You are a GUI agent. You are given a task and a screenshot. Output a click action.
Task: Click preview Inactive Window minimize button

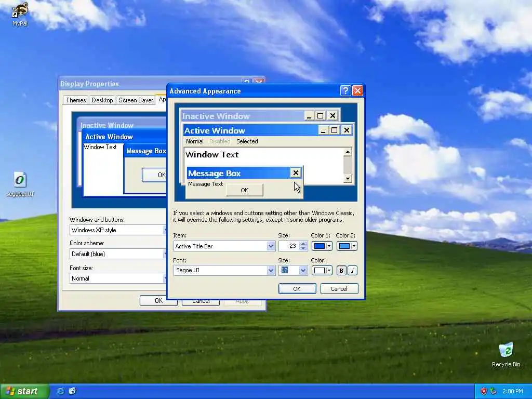[x=309, y=116]
